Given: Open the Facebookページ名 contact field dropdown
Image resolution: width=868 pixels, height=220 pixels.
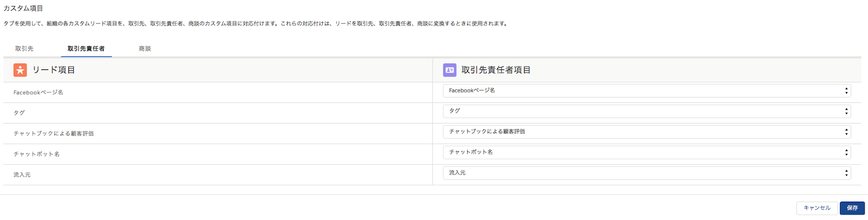Looking at the screenshot, I should tap(646, 91).
